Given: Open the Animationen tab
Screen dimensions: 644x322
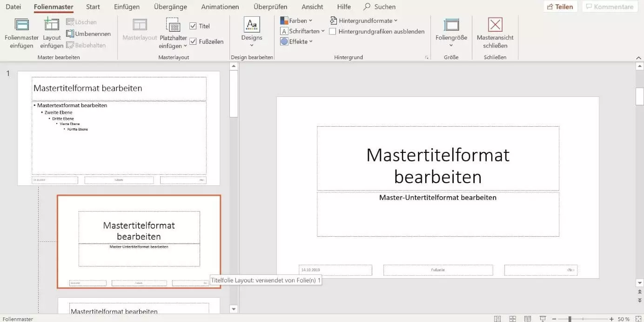Looking at the screenshot, I should [220, 7].
